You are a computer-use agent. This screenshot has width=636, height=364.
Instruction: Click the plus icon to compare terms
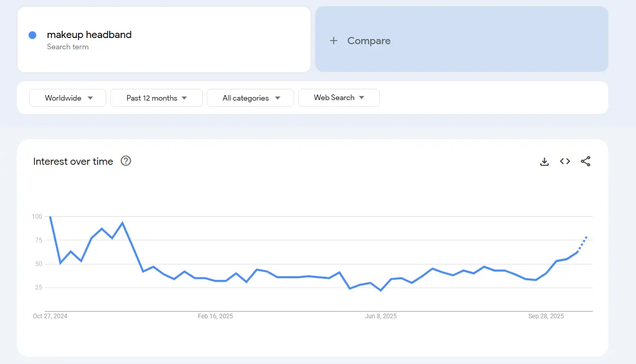pos(334,41)
